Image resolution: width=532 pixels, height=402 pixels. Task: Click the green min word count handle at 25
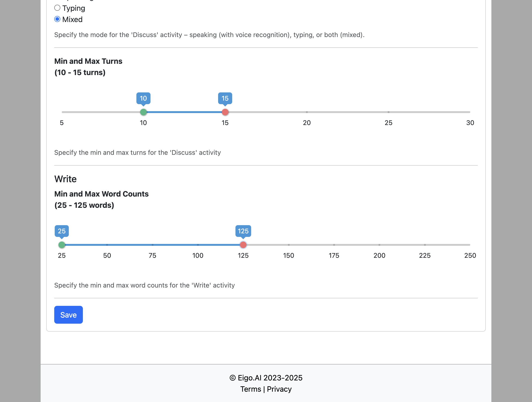point(62,245)
